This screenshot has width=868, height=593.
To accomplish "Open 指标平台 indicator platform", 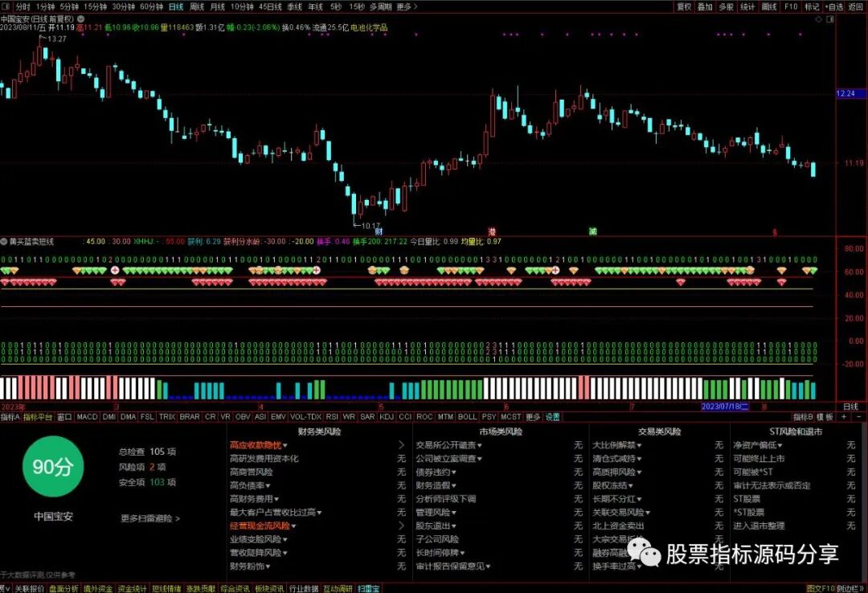I will tap(38, 417).
